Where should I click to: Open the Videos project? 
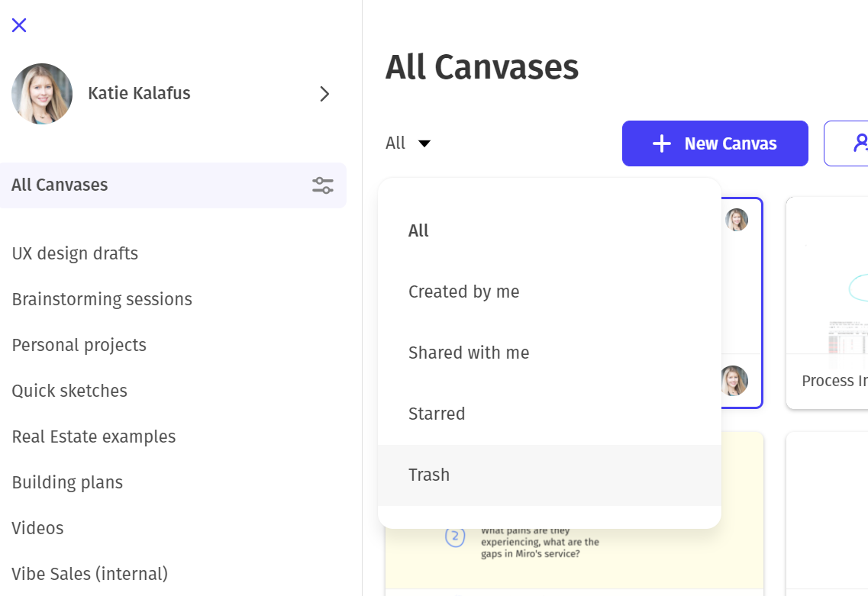pos(37,528)
